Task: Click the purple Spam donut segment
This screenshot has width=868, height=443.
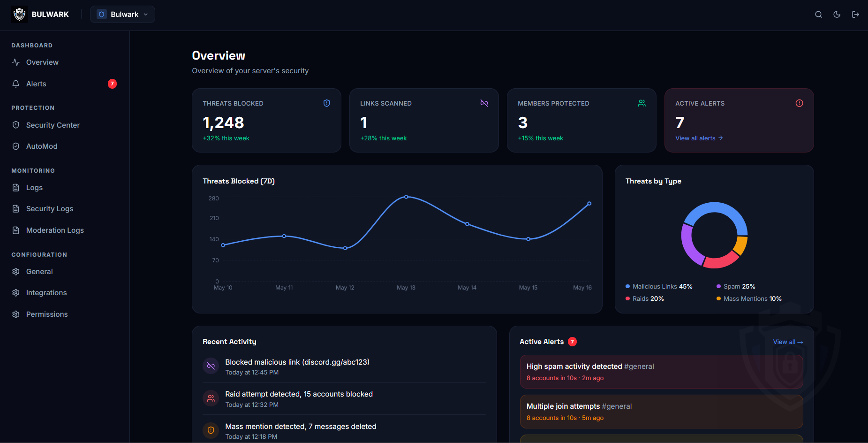Action: [689, 246]
